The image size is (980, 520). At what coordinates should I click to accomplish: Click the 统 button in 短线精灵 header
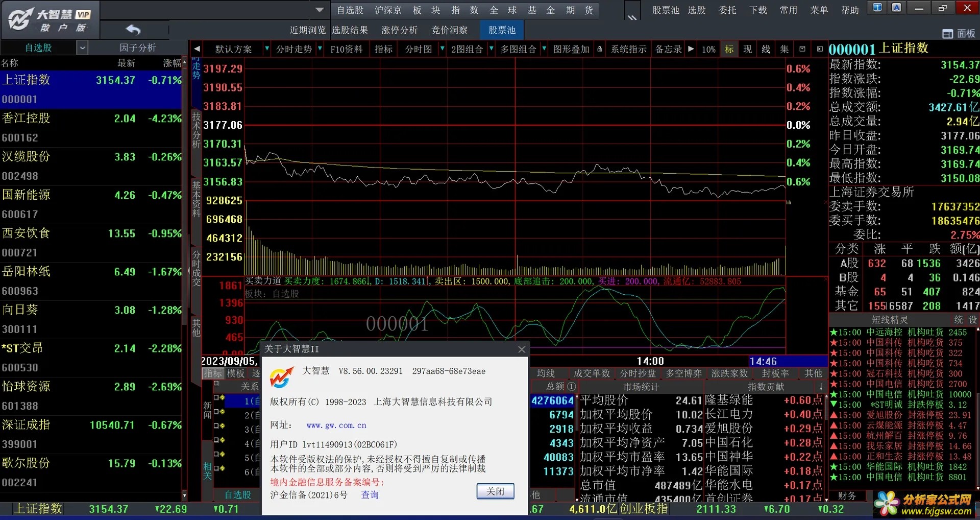point(959,320)
